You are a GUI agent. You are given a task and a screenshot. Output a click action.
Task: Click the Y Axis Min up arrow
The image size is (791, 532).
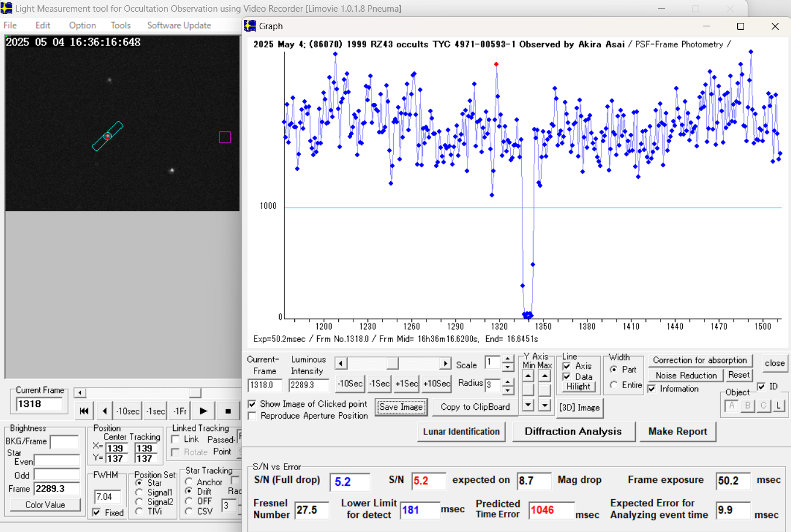[528, 376]
